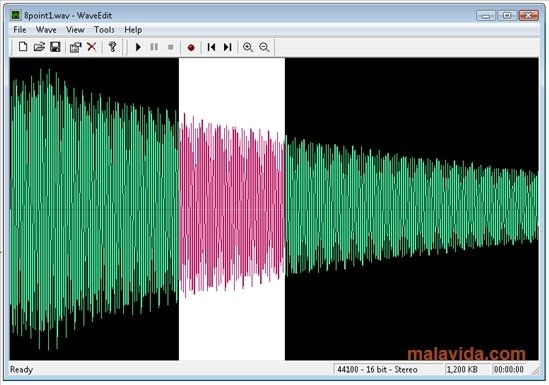Zoom out of the waveform
Viewport: 549px width, 385px height.
[264, 47]
